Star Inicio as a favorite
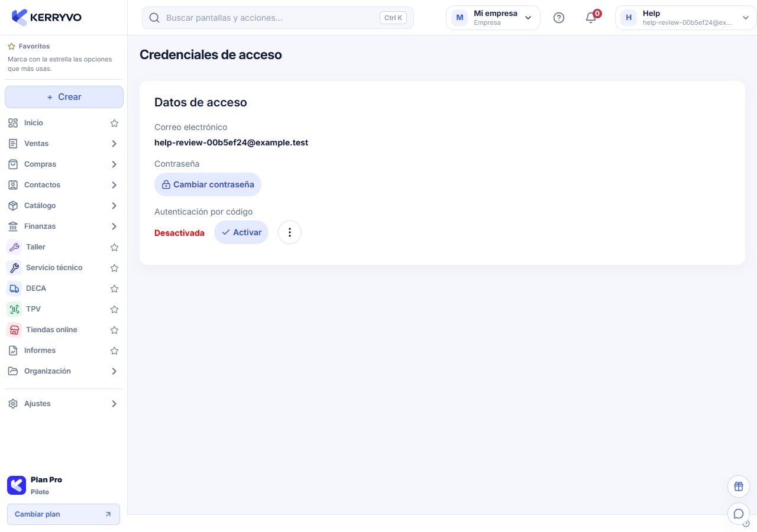757x532 pixels. [115, 123]
